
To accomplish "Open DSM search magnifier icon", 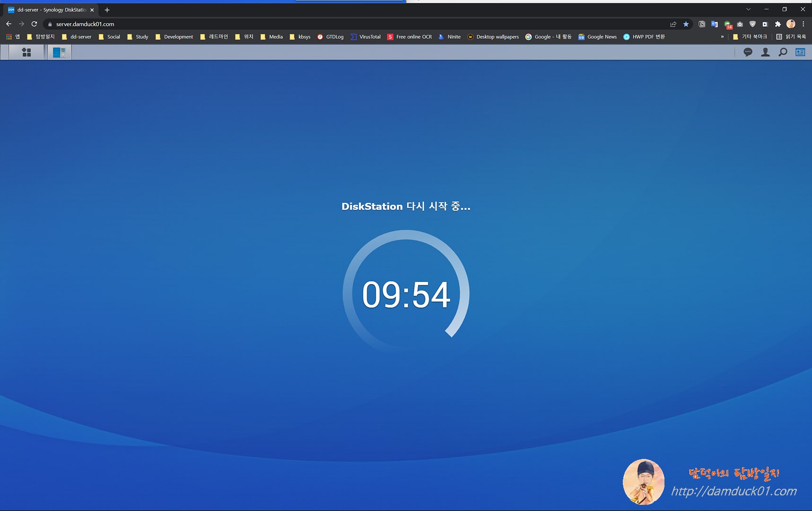I will tap(782, 52).
